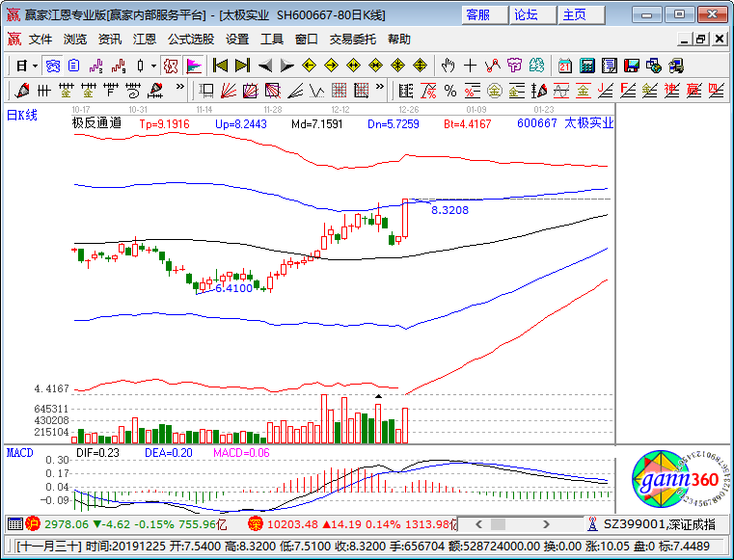Select the candlestick chart type icon
734x560 pixels.
pos(140,66)
